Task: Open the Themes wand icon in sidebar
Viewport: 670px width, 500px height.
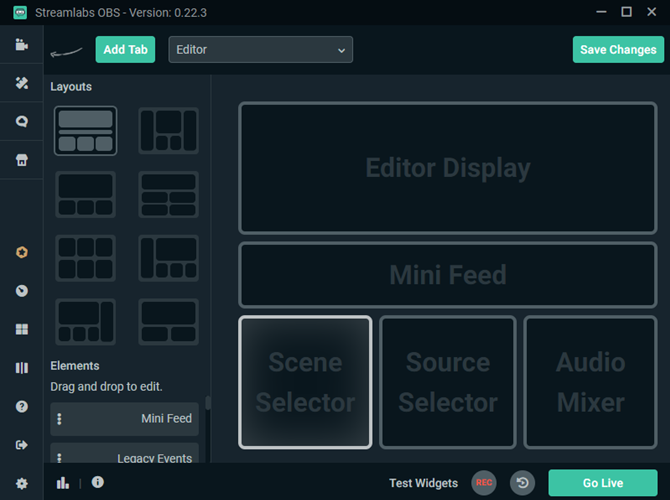Action: pyautogui.click(x=21, y=83)
